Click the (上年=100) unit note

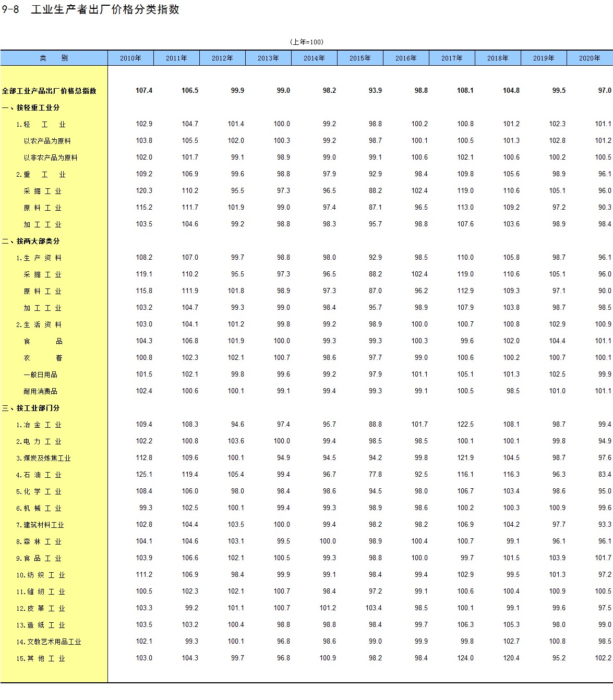click(306, 42)
